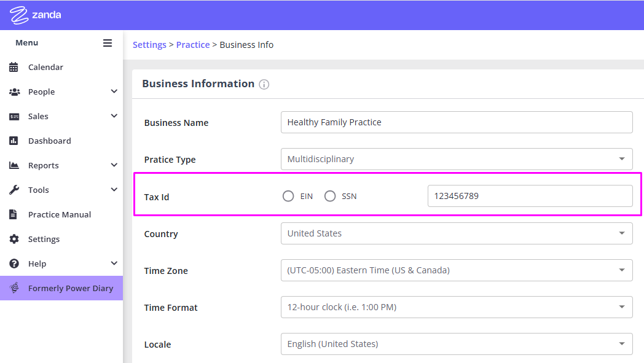Viewport: 644px width, 363px height.
Task: Click the Zanda logo icon
Action: tap(19, 15)
